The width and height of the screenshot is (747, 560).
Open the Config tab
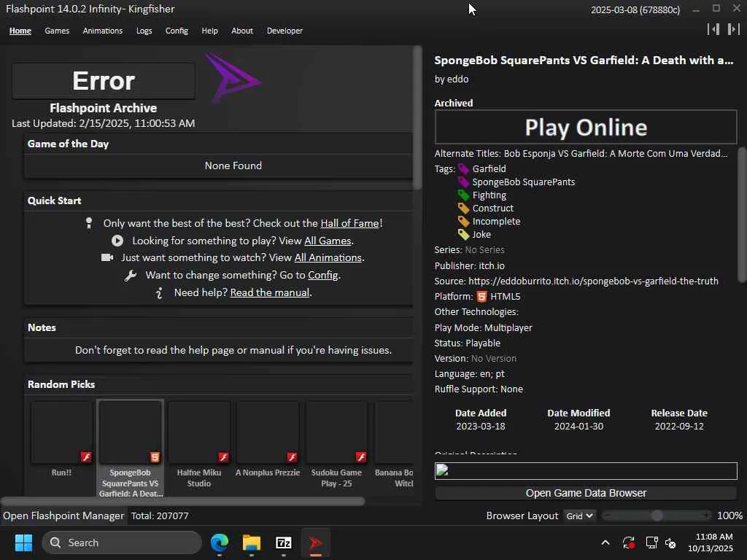[x=177, y=31]
